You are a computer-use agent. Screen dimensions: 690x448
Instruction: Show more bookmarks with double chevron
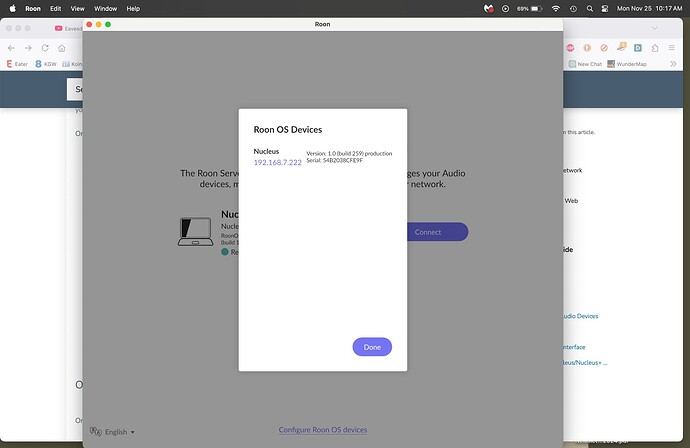673,64
